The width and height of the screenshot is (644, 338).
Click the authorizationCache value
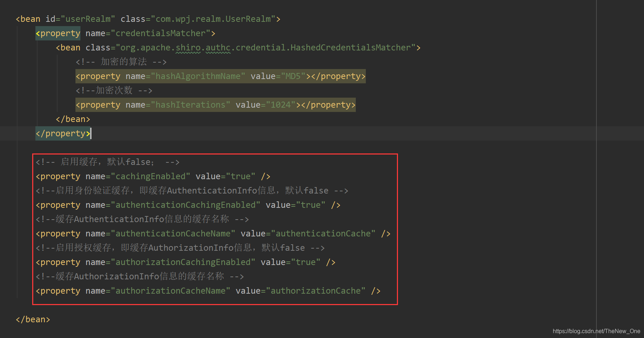pos(316,291)
